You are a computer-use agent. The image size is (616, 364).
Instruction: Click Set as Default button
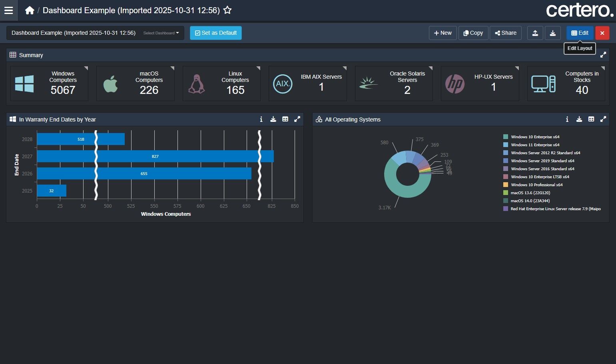[215, 33]
